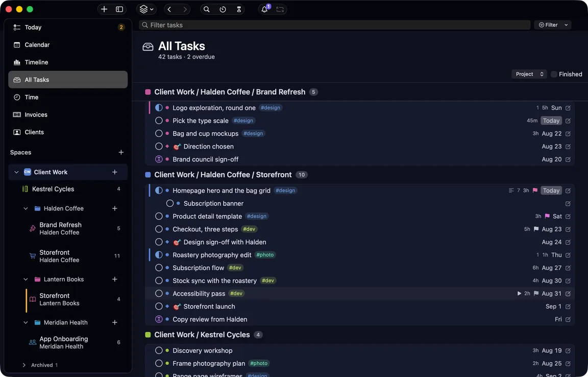Image resolution: width=588 pixels, height=377 pixels.
Task: Start timer play on Accessibility pass
Action: (519, 293)
